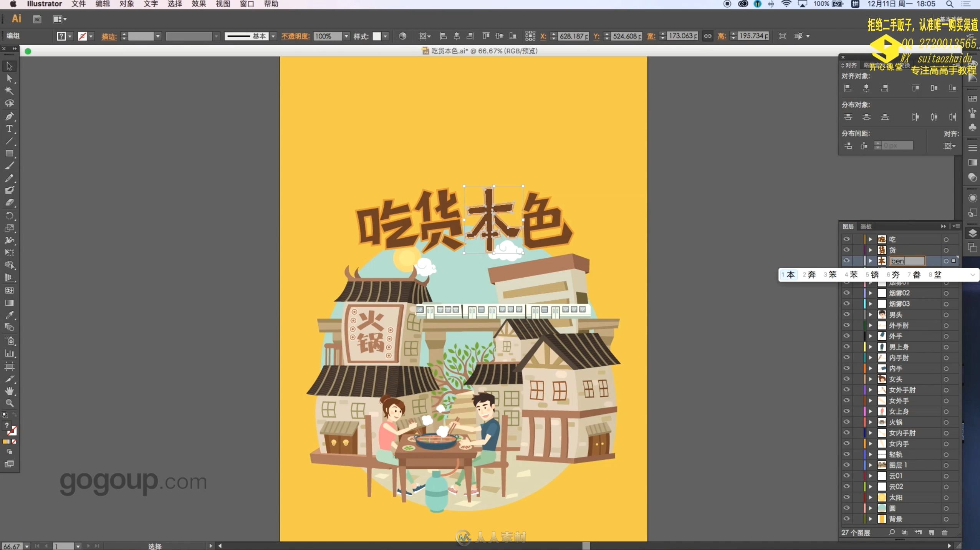Choose candidate 奔 in the IME bar

click(809, 275)
